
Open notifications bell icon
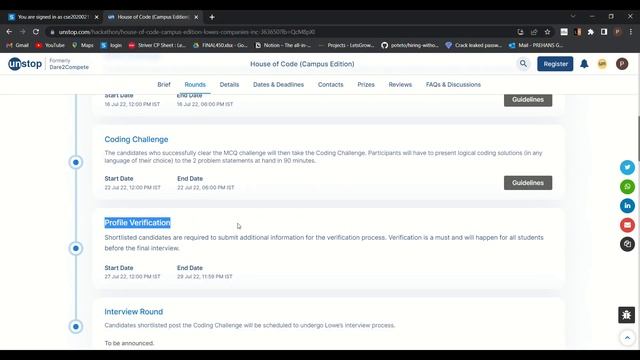click(584, 64)
